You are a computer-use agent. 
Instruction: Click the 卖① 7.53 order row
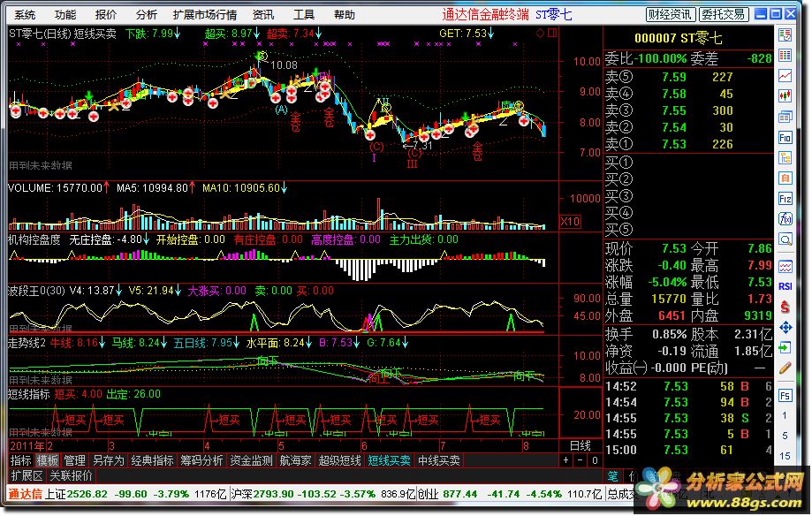[687, 144]
